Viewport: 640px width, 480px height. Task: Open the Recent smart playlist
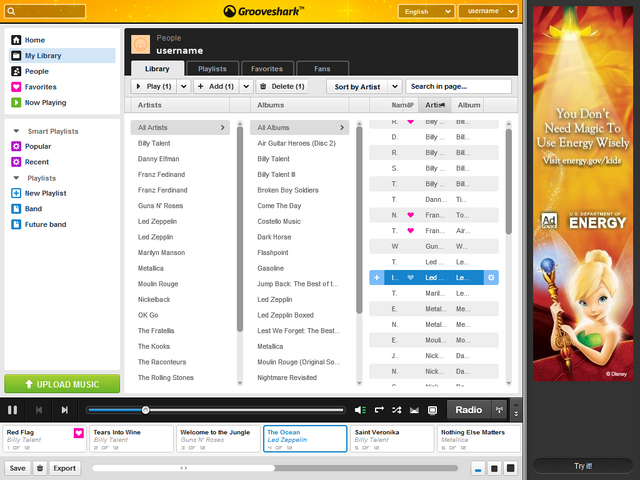click(x=36, y=162)
